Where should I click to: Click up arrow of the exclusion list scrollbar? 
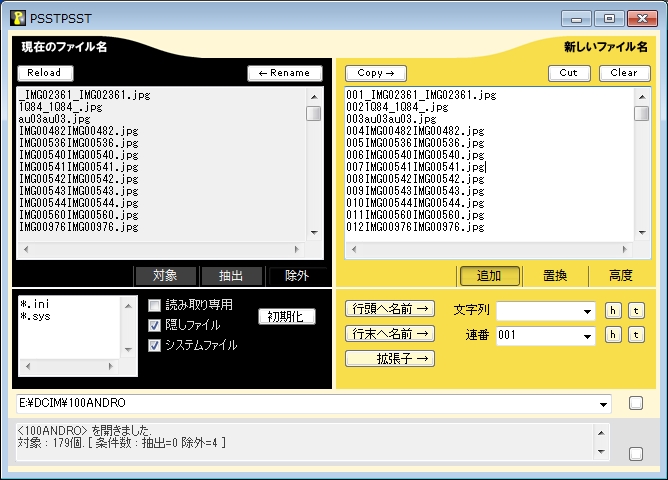[x=128, y=306]
